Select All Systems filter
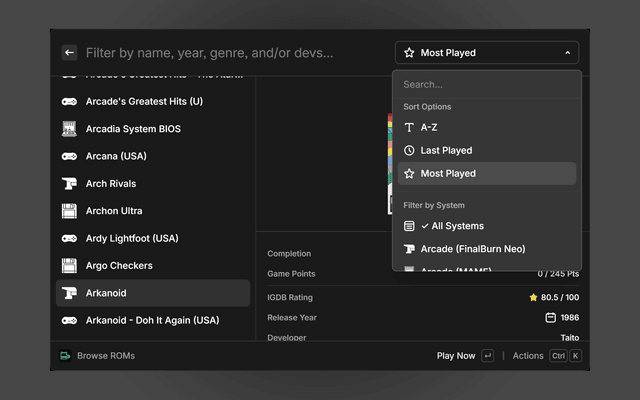 pos(487,226)
